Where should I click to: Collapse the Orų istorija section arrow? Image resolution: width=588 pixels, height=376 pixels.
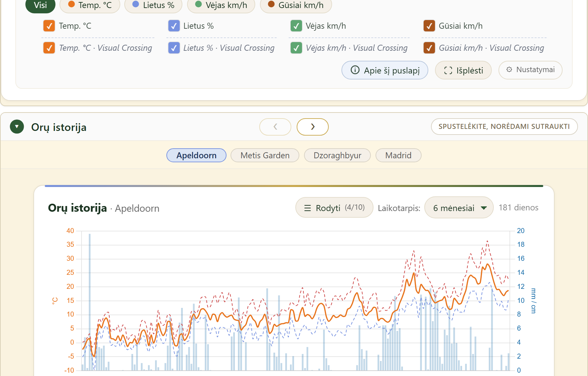tap(17, 127)
